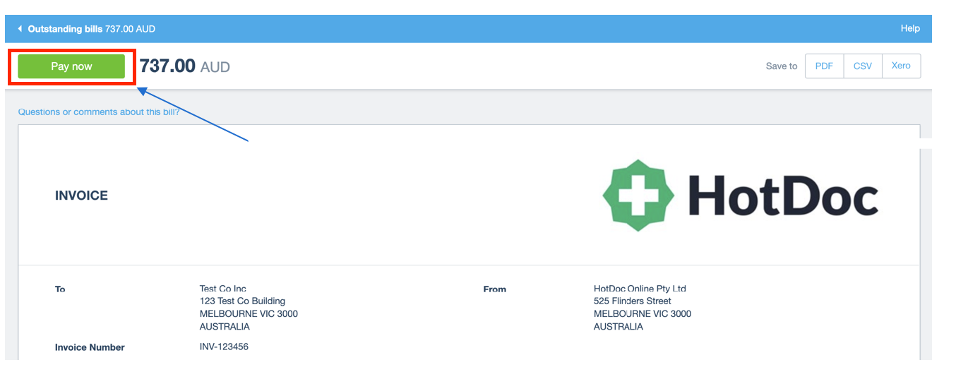Open the Help link in header

pyautogui.click(x=910, y=28)
